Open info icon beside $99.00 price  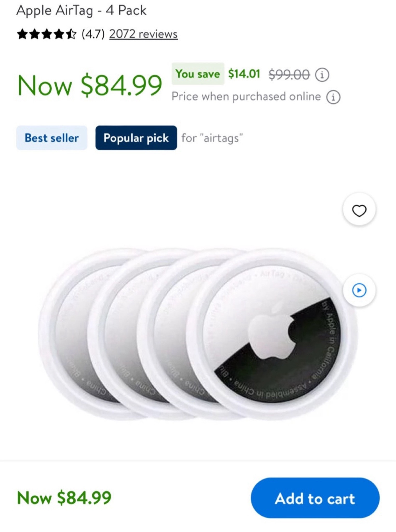click(x=322, y=75)
